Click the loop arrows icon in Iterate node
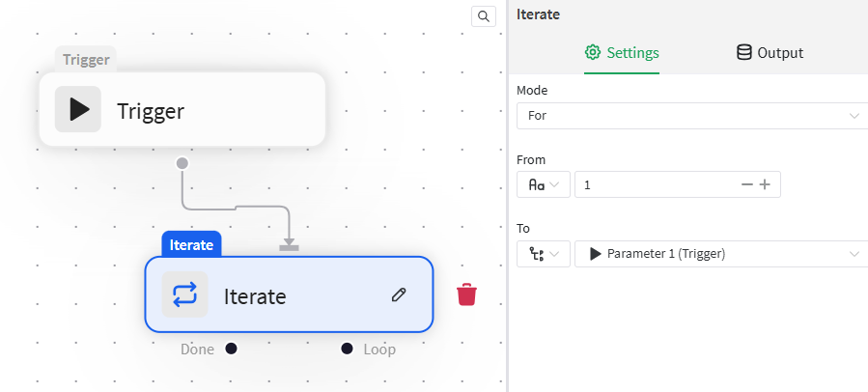This screenshot has height=392, width=868. 184,294
